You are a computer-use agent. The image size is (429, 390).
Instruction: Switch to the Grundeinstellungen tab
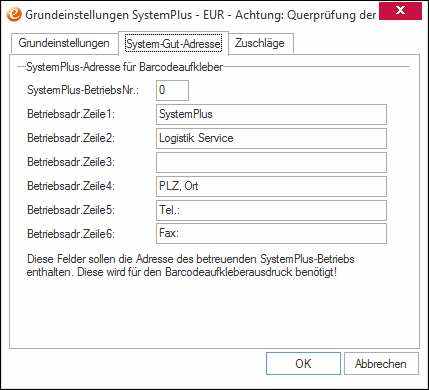[64, 43]
